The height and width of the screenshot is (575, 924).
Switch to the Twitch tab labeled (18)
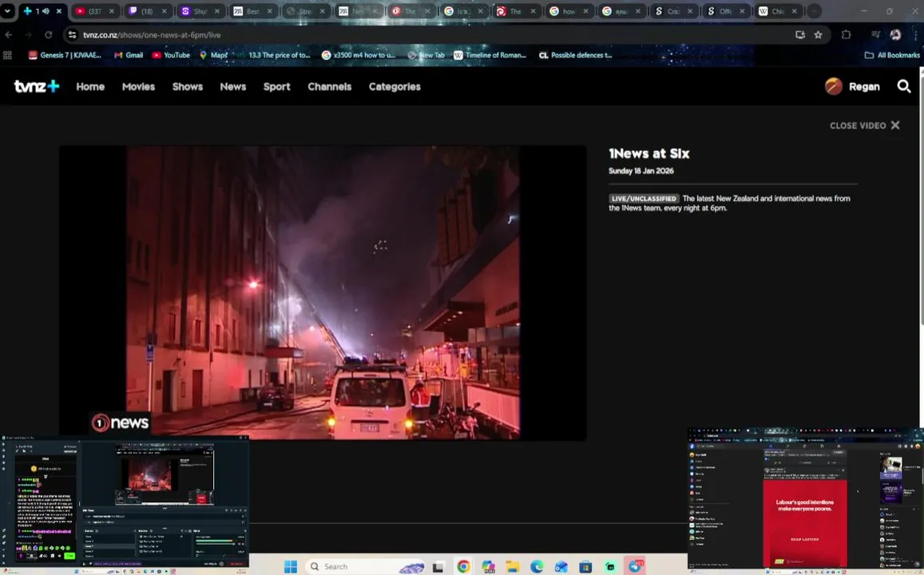click(x=147, y=11)
